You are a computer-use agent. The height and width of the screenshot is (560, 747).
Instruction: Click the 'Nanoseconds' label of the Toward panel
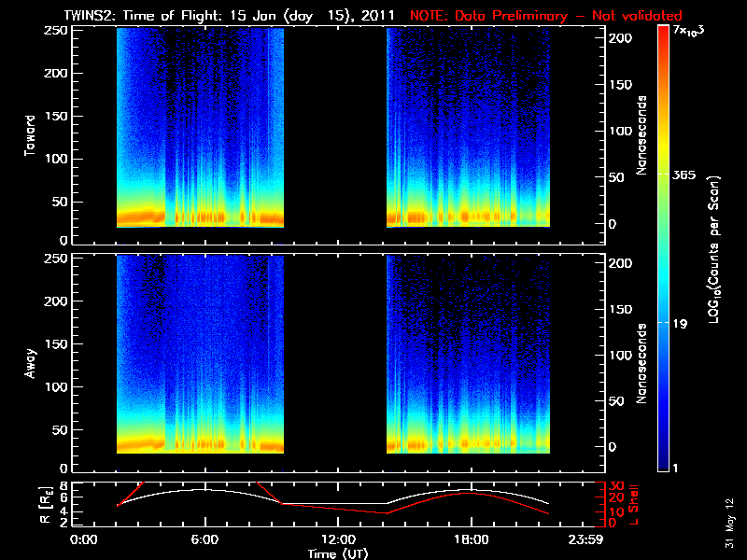[x=642, y=133]
